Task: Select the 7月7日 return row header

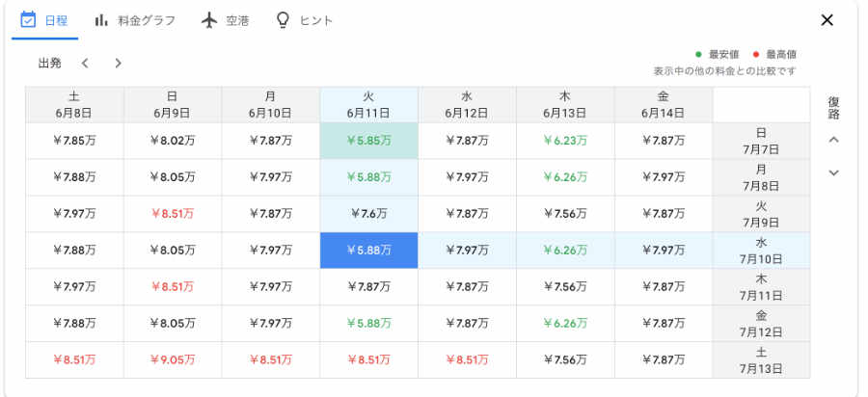Action: 761,141
